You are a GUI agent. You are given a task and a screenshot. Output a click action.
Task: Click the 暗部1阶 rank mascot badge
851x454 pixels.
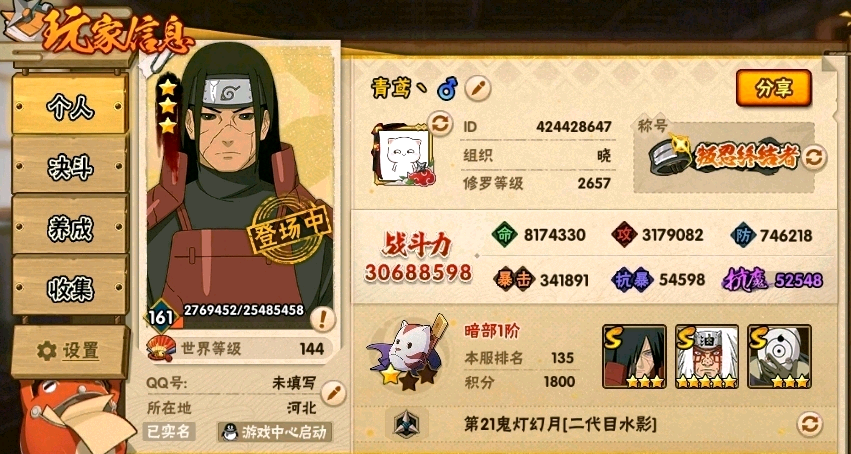pos(407,351)
